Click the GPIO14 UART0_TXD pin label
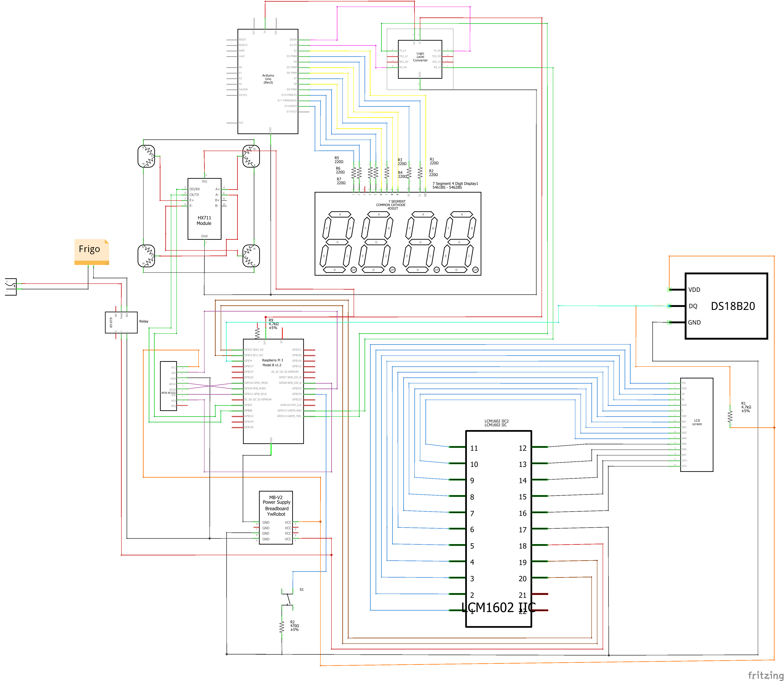784x681 pixels. tap(289, 416)
